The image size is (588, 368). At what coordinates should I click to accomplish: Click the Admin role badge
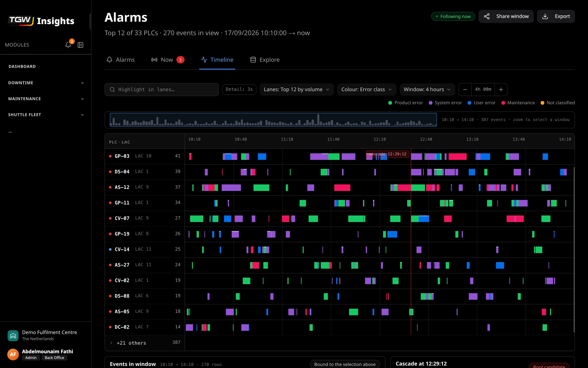(31, 358)
